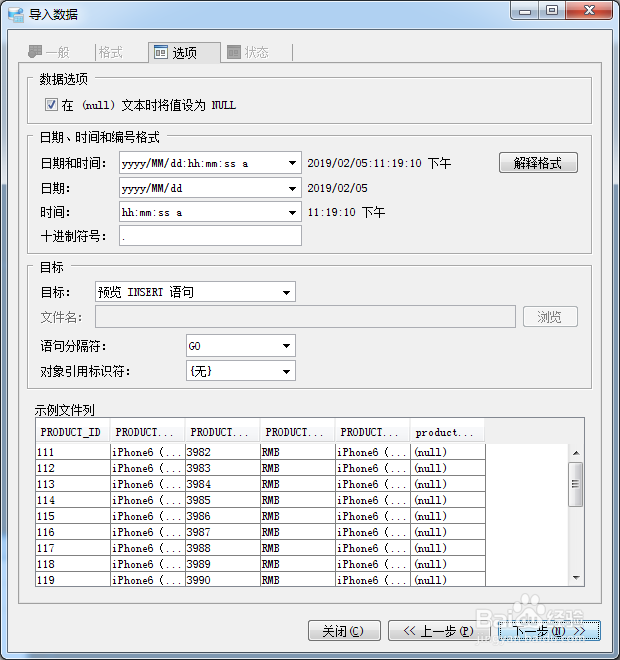Click the RMB cell in row 111
This screenshot has width=620, height=660.
298,452
